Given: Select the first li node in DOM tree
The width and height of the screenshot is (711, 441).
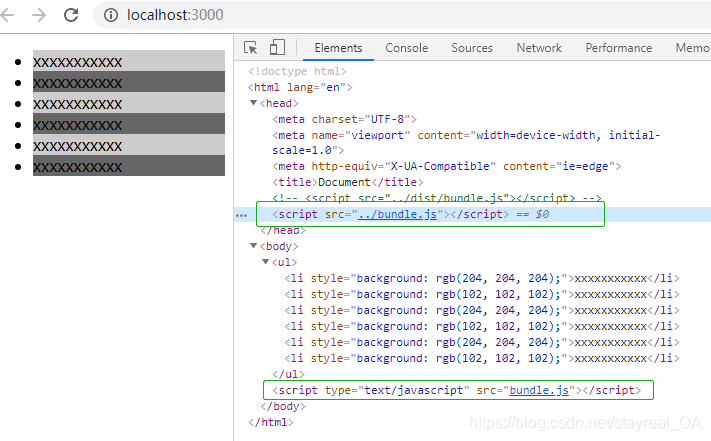Looking at the screenshot, I should click(482, 278).
